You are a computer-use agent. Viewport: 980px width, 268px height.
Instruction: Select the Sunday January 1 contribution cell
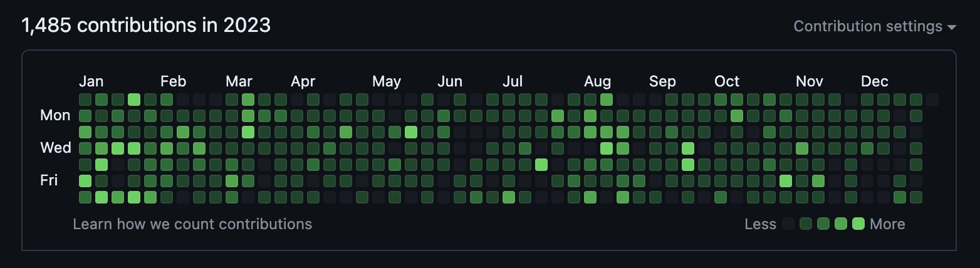tap(85, 100)
